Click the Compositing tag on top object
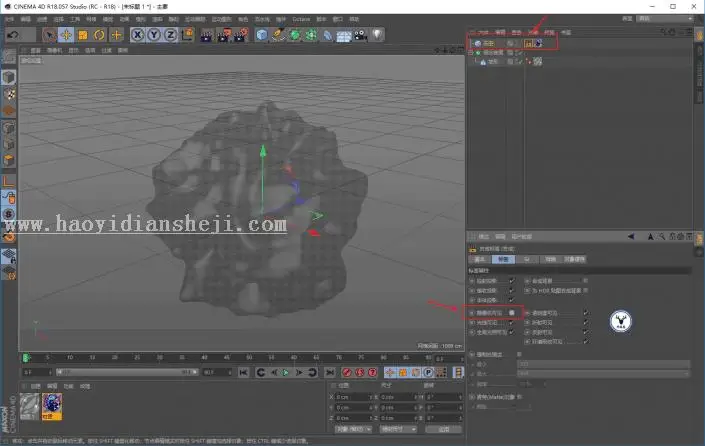This screenshot has height=446, width=705. (x=528, y=43)
